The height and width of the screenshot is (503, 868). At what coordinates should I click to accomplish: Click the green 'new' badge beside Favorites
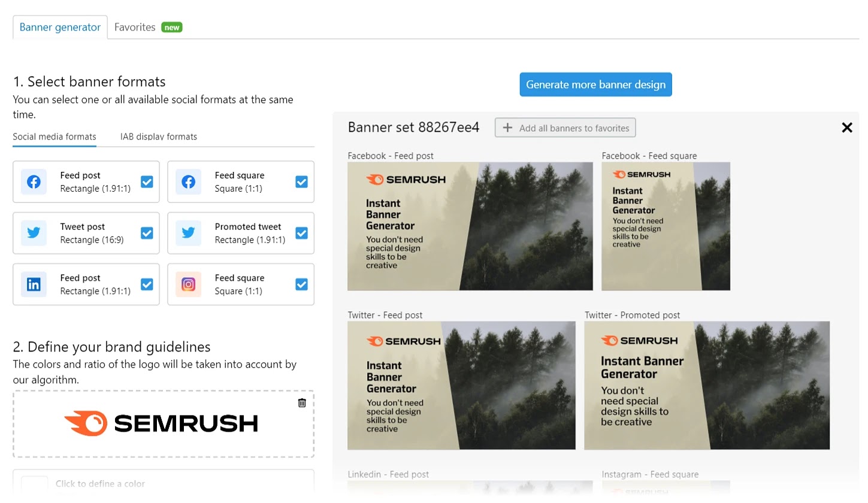pos(172,28)
